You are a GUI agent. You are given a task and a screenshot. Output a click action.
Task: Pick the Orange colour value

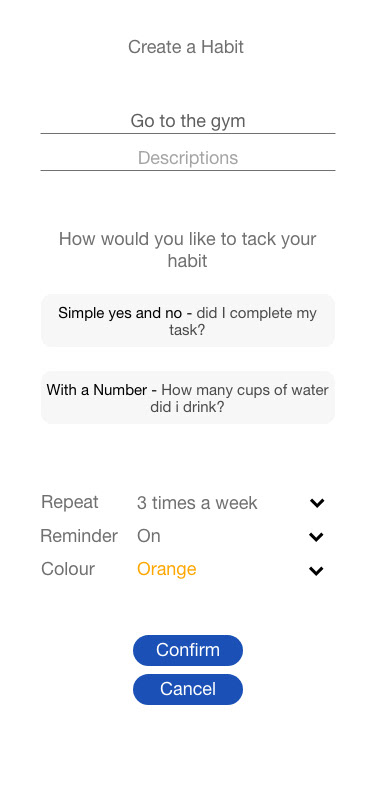pos(166,569)
